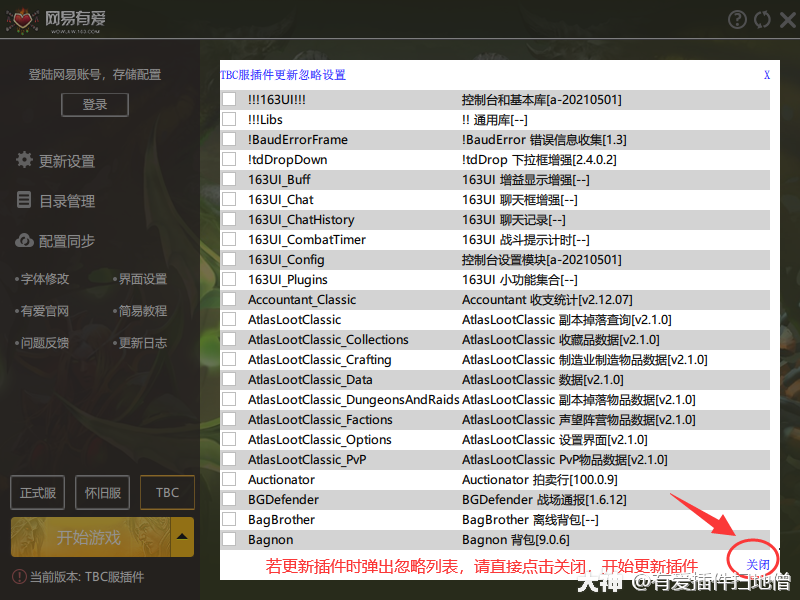
Task: Switch to the 怀旧服 tab
Action: click(x=102, y=492)
